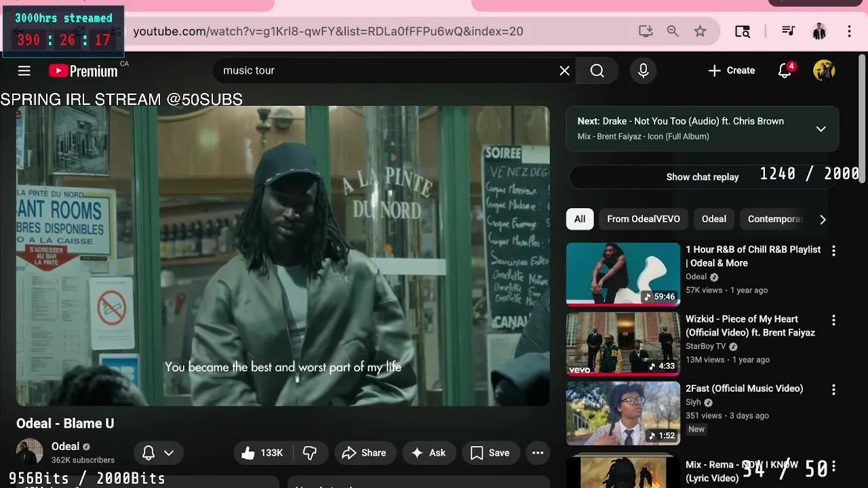Open the Chrome profile avatar
The height and width of the screenshot is (488, 868).
point(819,31)
